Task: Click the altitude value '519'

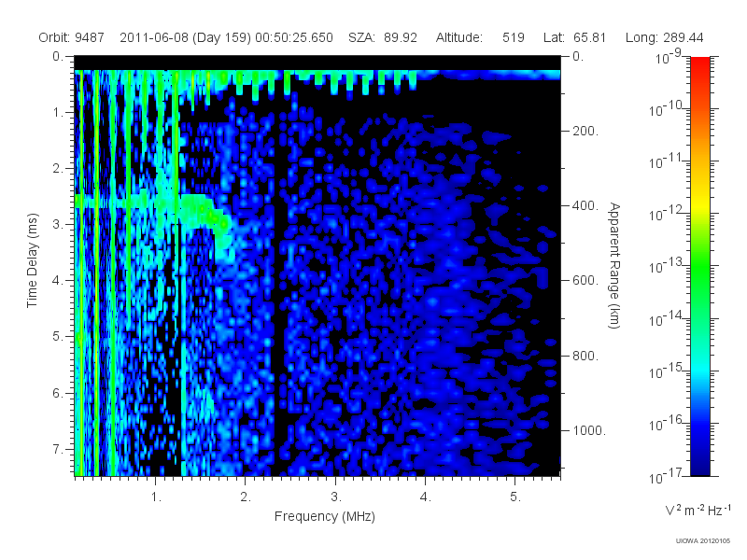Action: (x=513, y=37)
